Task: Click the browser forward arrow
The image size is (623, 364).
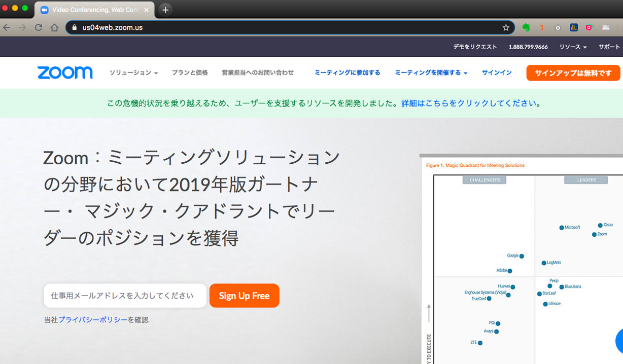Action: click(x=22, y=27)
